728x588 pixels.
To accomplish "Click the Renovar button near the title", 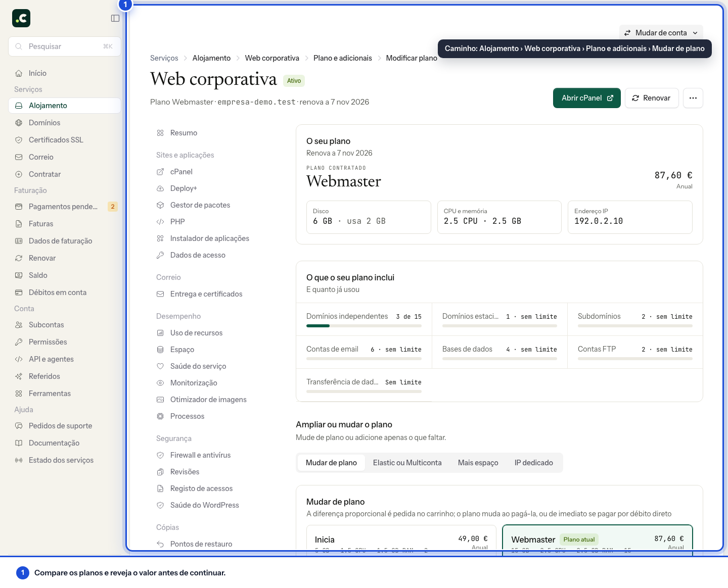I will [652, 98].
